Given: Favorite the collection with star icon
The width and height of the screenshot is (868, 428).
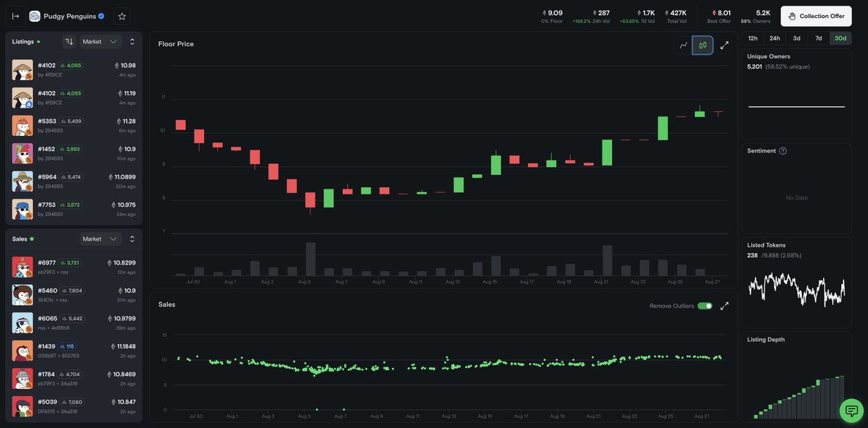Looking at the screenshot, I should coord(122,16).
